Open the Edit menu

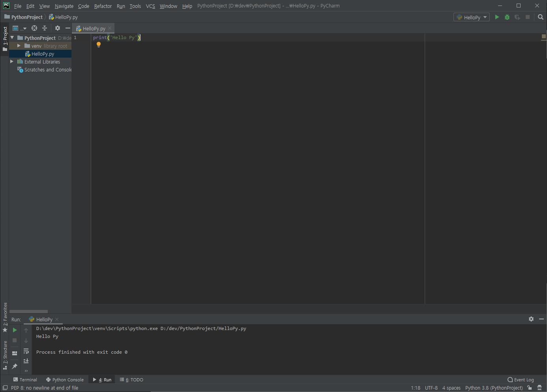[x=30, y=6]
